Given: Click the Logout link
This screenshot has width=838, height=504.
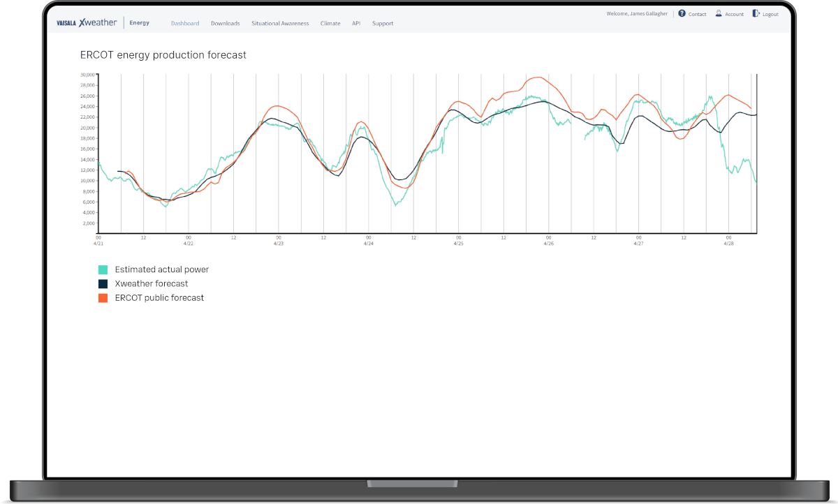Looking at the screenshot, I should [770, 14].
